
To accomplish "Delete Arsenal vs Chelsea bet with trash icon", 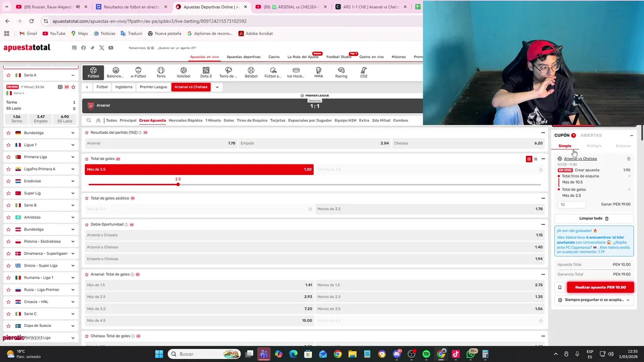I will click(x=628, y=159).
